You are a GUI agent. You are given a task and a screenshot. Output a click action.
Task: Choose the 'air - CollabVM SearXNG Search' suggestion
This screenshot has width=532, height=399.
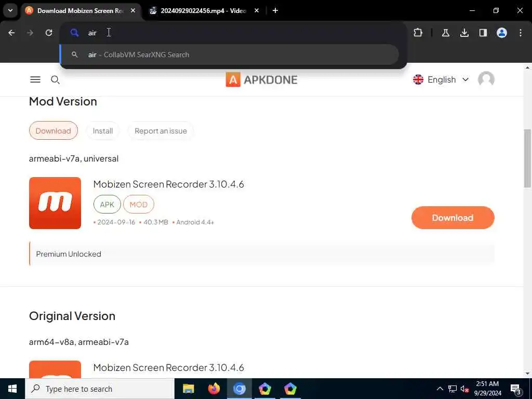click(x=229, y=55)
